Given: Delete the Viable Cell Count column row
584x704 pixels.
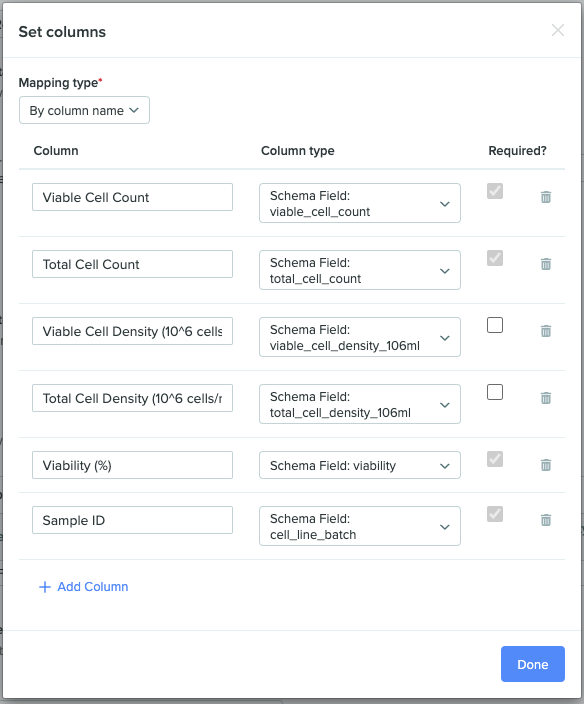Looking at the screenshot, I should 546,197.
